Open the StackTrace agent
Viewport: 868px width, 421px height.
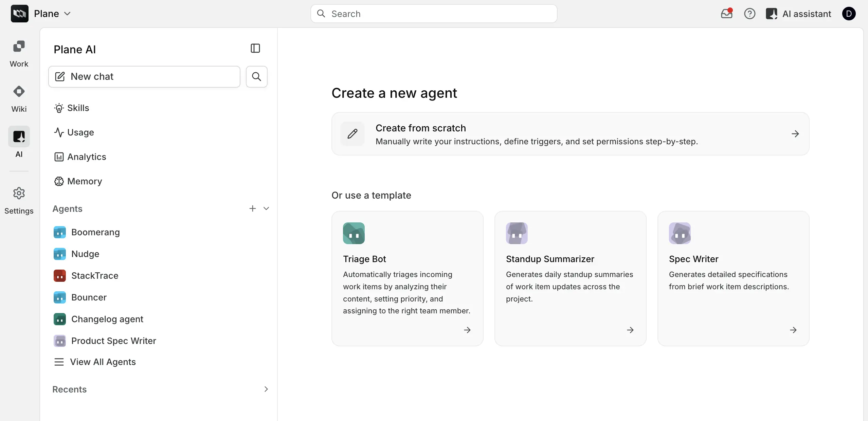pos(86,276)
